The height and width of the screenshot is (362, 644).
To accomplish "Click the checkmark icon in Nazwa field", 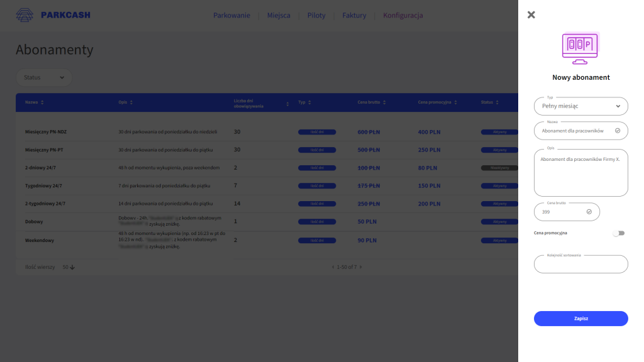I will pos(618,131).
